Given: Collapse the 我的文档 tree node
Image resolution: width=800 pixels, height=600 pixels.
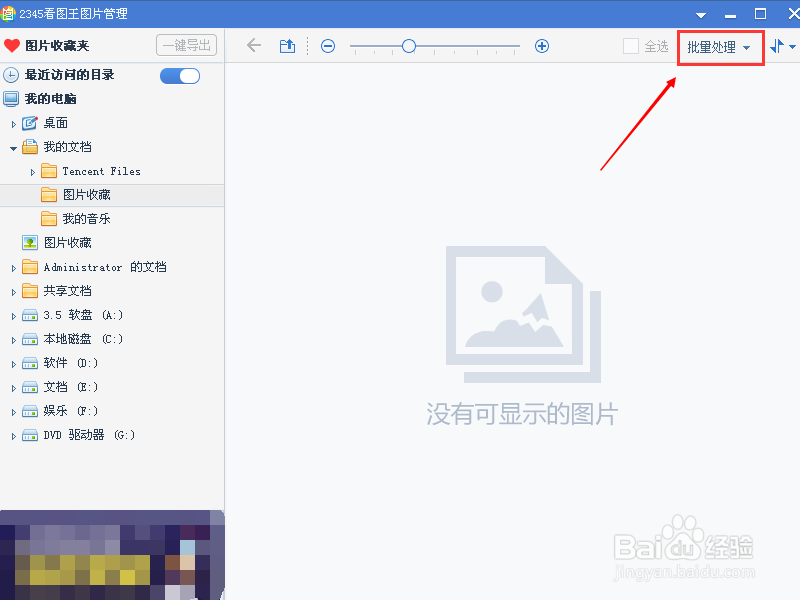Looking at the screenshot, I should pos(13,148).
